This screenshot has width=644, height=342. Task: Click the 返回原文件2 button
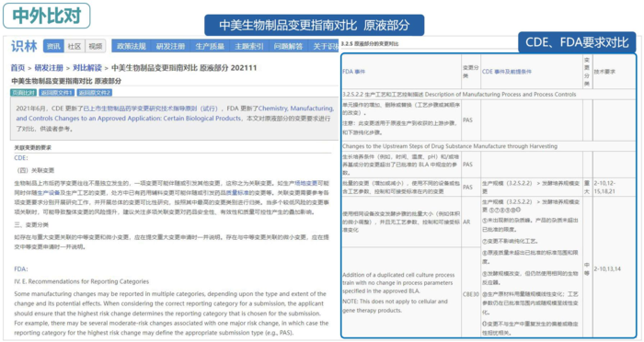click(95, 93)
